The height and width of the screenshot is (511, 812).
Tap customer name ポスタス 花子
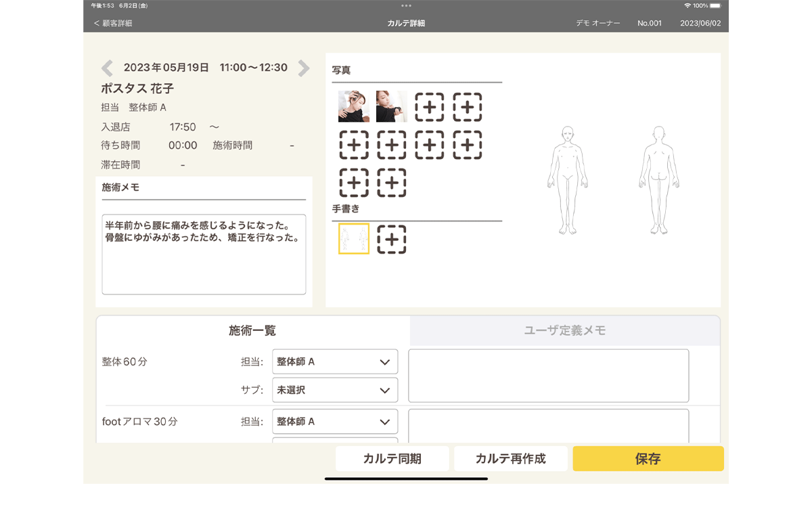pyautogui.click(x=138, y=89)
